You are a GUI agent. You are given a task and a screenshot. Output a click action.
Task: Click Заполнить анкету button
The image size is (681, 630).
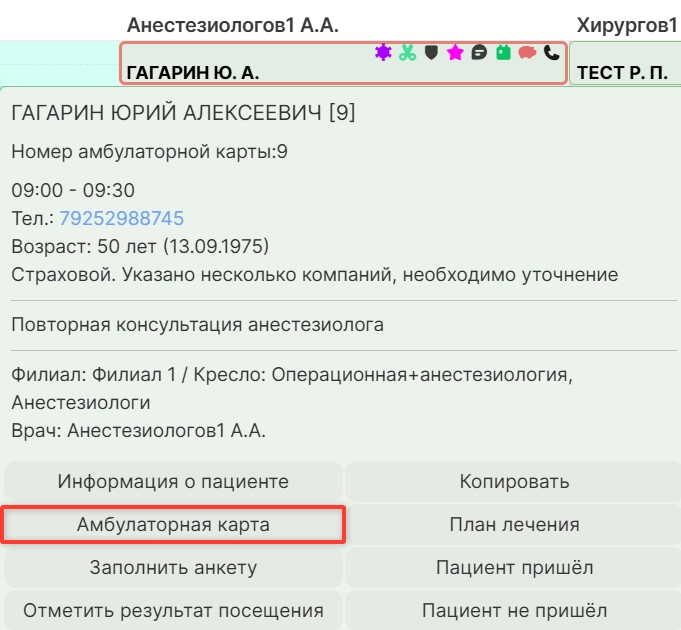[173, 568]
